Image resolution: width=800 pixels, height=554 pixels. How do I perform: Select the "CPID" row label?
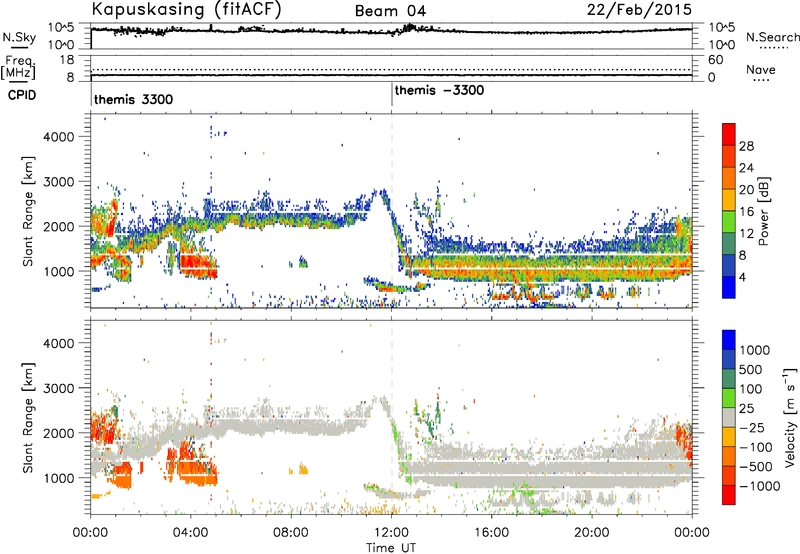click(22, 95)
